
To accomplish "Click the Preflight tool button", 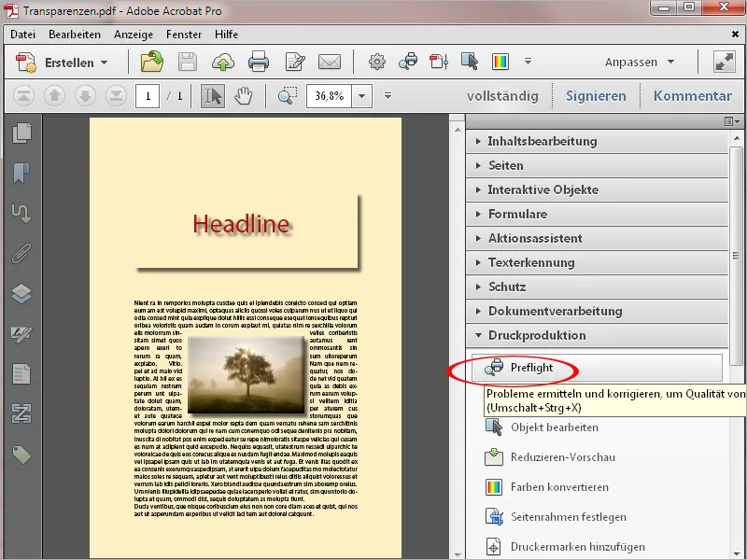I will [x=531, y=368].
